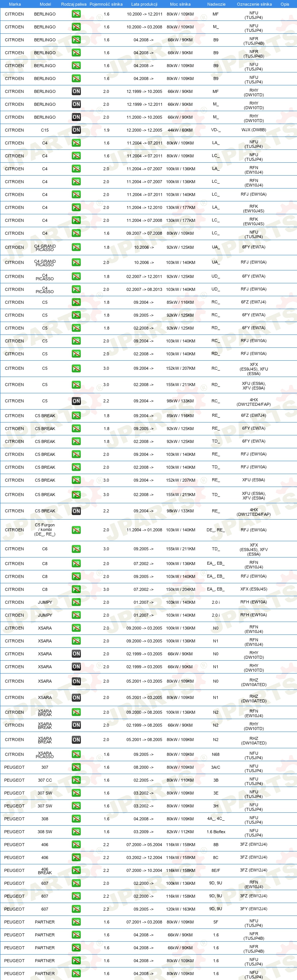This screenshot has width=297, height=980.
Task: Click the petrol icon in the PARTNER 5F row
Action: 76,922
